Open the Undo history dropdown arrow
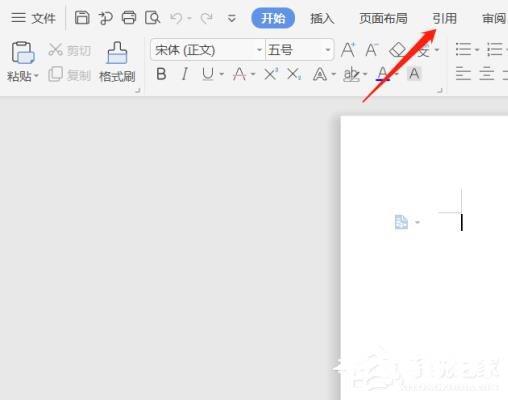The width and height of the screenshot is (508, 400). (189, 18)
